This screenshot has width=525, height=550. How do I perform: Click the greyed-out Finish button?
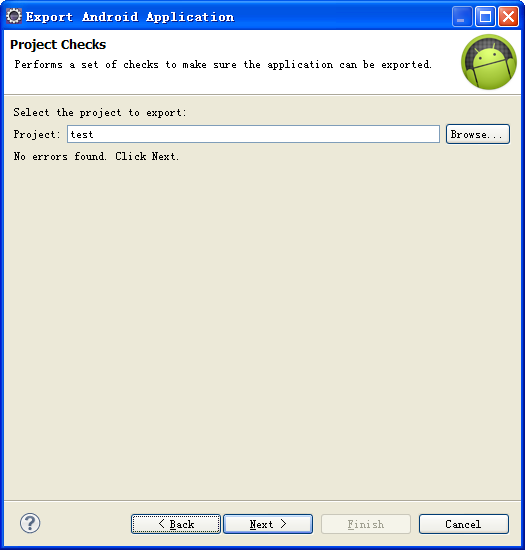[x=366, y=524]
